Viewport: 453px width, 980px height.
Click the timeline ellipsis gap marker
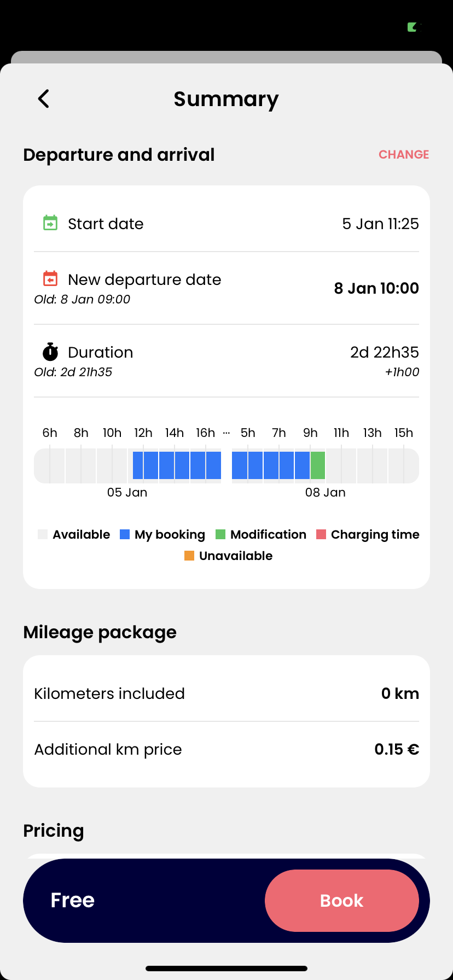tap(226, 433)
